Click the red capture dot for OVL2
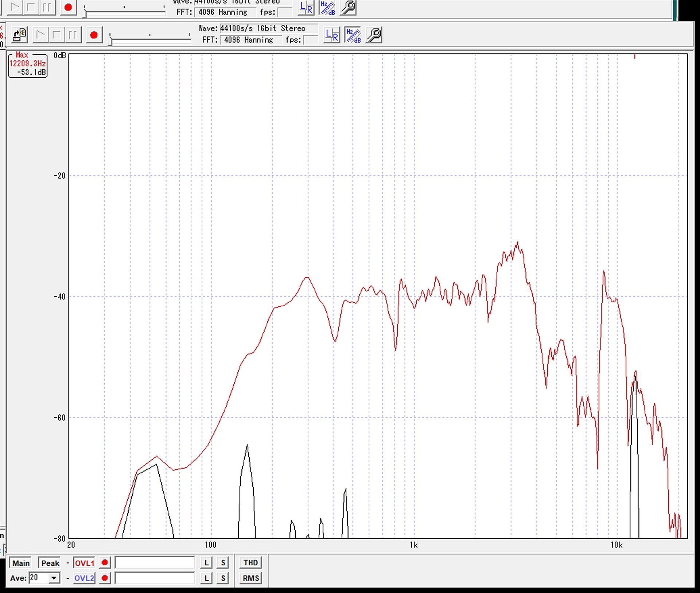This screenshot has height=593, width=700. pos(105,578)
